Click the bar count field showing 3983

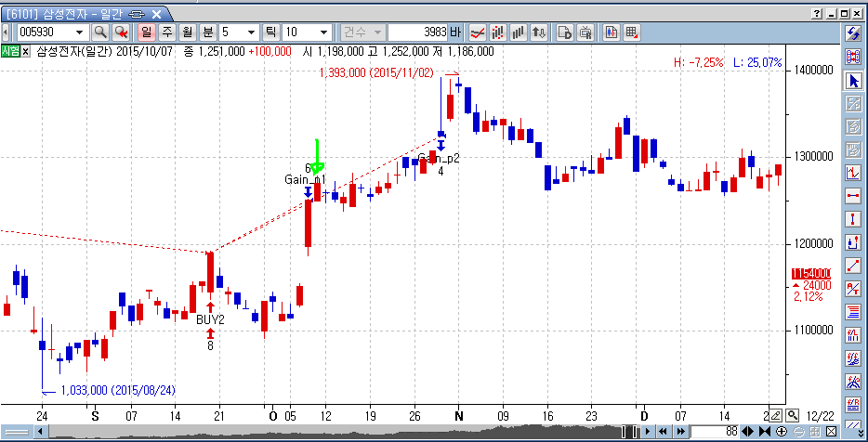[x=418, y=32]
